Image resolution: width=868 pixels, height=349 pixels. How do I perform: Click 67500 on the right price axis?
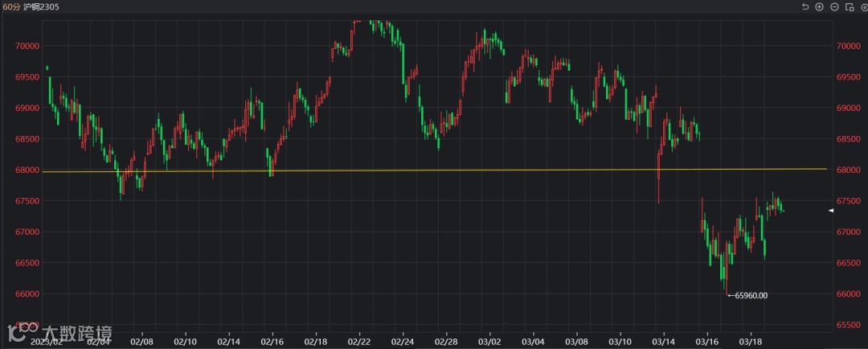click(848, 201)
